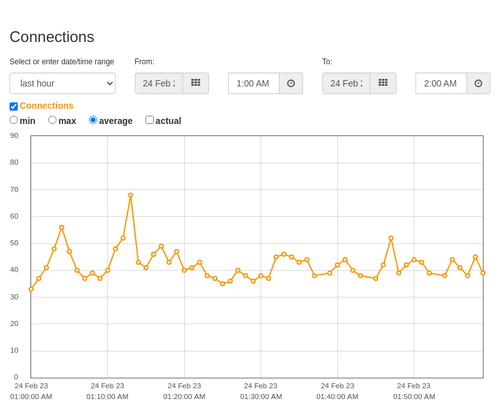The width and height of the screenshot is (500, 403).
Task: Select the min radio button
Action: tap(14, 120)
